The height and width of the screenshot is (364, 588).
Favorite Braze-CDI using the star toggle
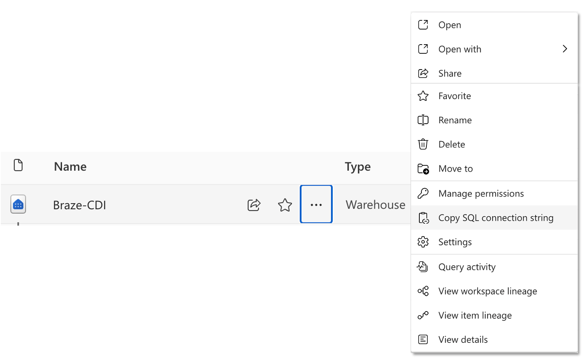pos(285,204)
